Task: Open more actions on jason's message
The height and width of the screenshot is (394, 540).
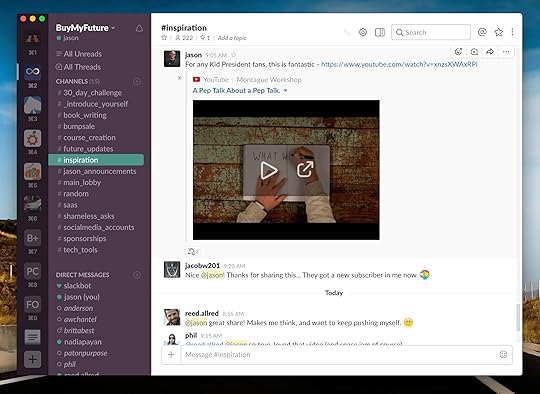Action: tap(506, 52)
